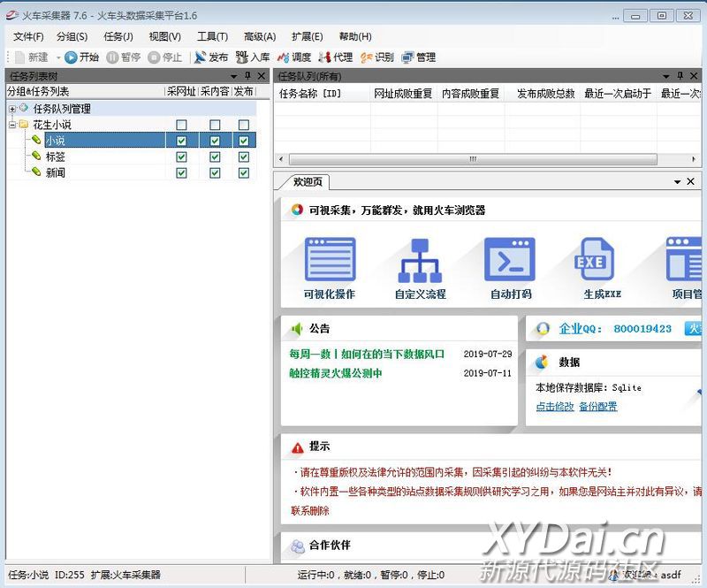Screen dimensions: 707x588
Task: Click the 生成EXE file icon
Action: coord(594,258)
